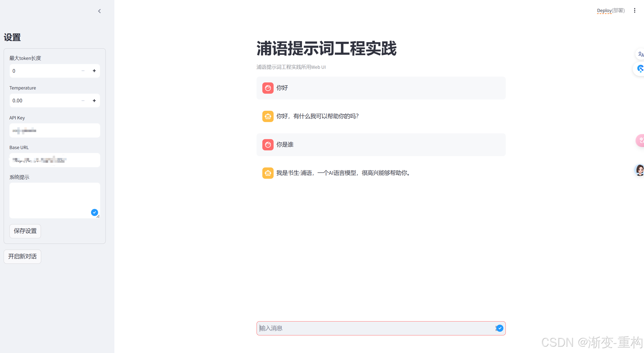
Task: Click into the API Key field
Action: [55, 130]
